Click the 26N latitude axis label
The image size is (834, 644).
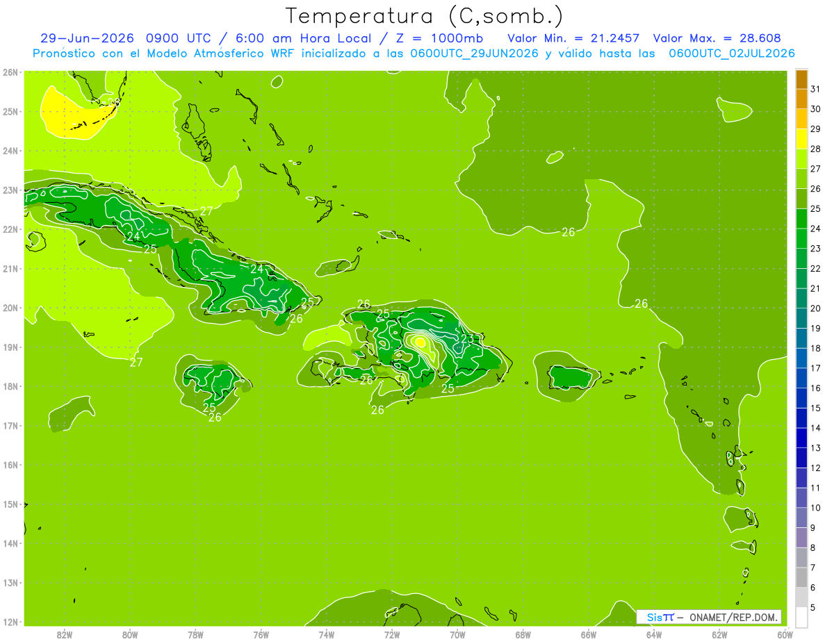pos(10,72)
